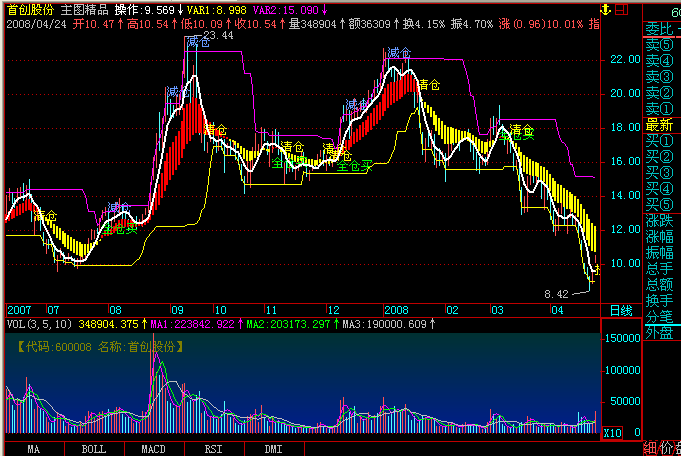681x456 pixels.
Task: Click the 150000 volume axis label
Action: click(x=623, y=338)
